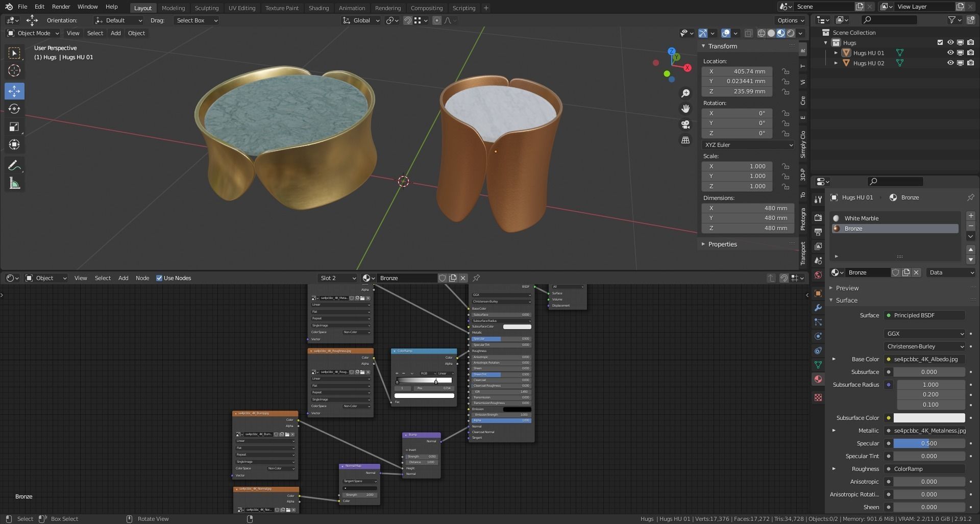Unlink Bronze material in node editor header
Viewport: 980px width, 524px height.
click(463, 278)
